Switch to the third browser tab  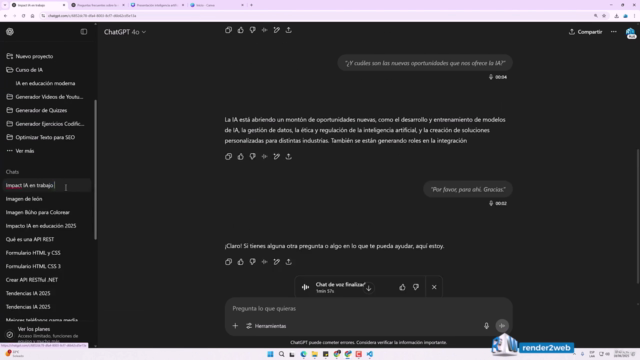point(158,5)
